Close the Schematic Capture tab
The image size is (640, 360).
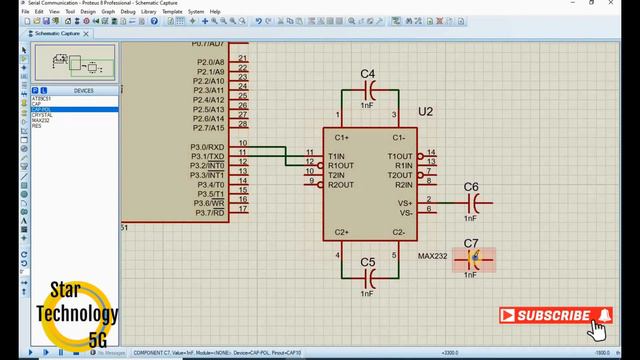tap(86, 34)
